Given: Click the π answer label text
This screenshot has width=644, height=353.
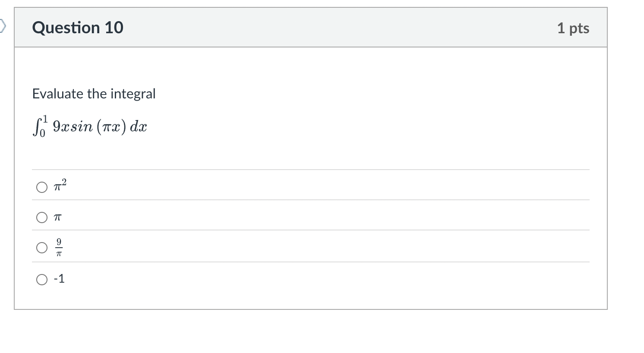Looking at the screenshot, I should (58, 218).
